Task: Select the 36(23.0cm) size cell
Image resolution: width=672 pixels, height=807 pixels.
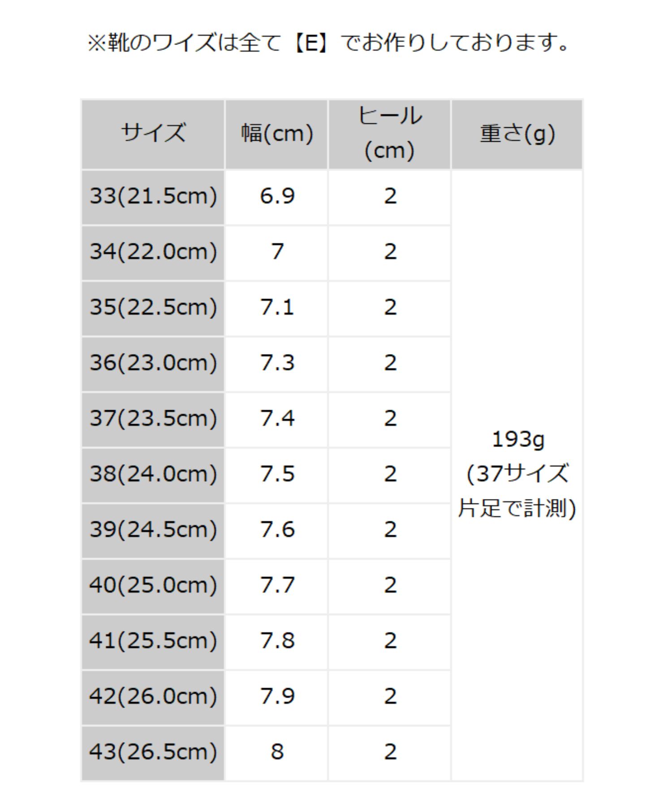Action: [153, 363]
